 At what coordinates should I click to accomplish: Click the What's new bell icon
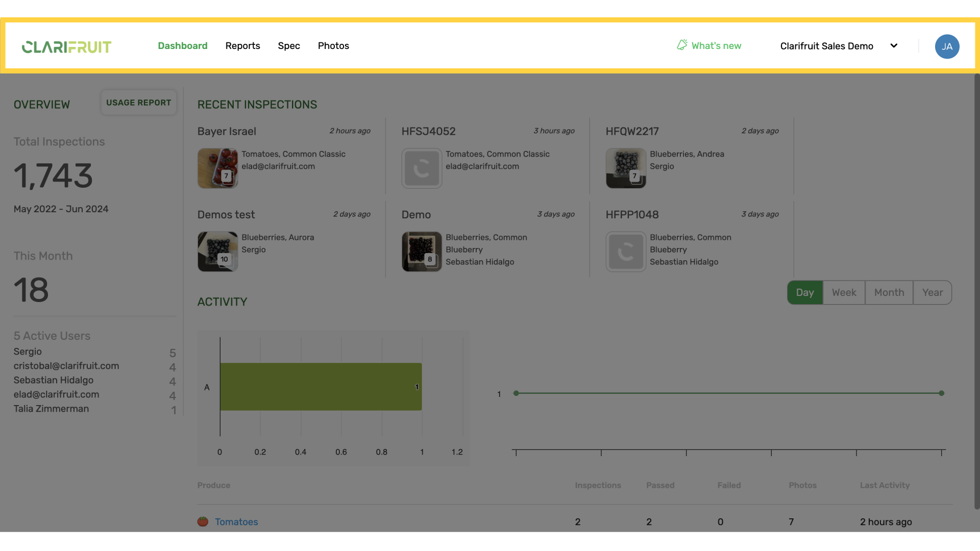(x=682, y=45)
